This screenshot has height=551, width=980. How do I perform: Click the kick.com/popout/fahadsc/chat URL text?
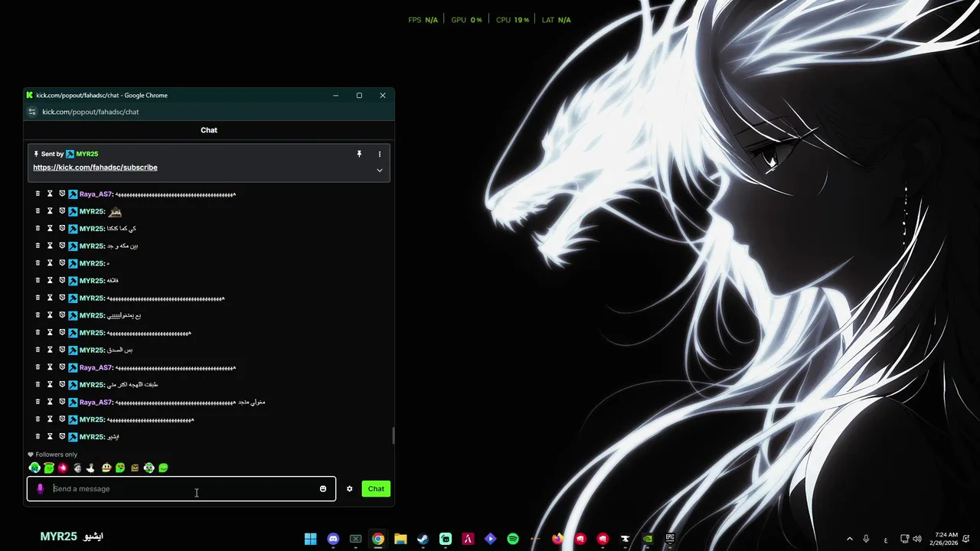[x=90, y=112]
